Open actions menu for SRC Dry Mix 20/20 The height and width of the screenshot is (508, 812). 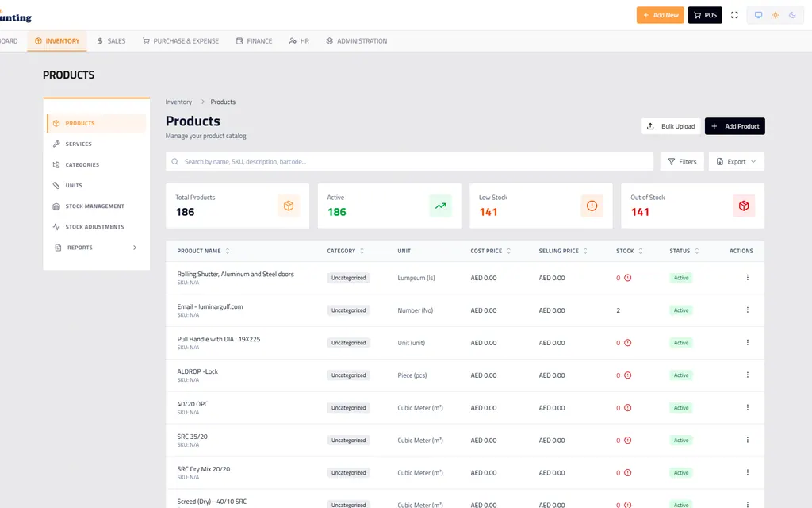tap(747, 472)
